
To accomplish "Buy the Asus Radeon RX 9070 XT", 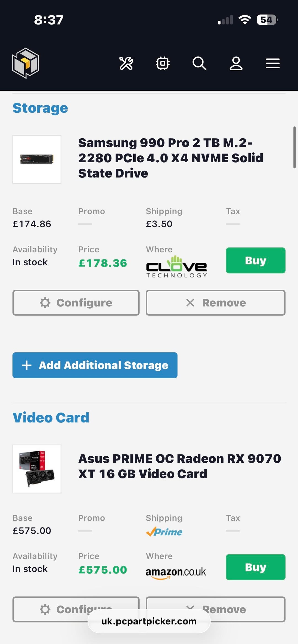I will pos(256,567).
